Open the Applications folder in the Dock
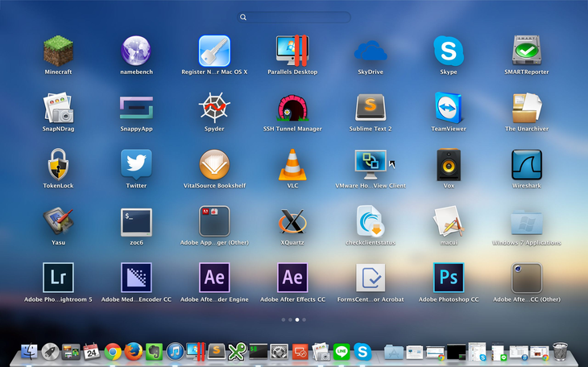This screenshot has height=367, width=588. pyautogui.click(x=394, y=353)
